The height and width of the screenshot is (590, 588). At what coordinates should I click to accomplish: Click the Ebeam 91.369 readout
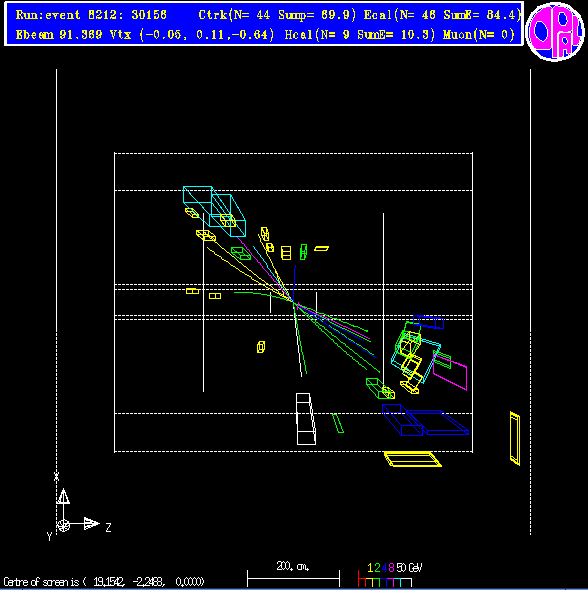[x=59, y=35]
